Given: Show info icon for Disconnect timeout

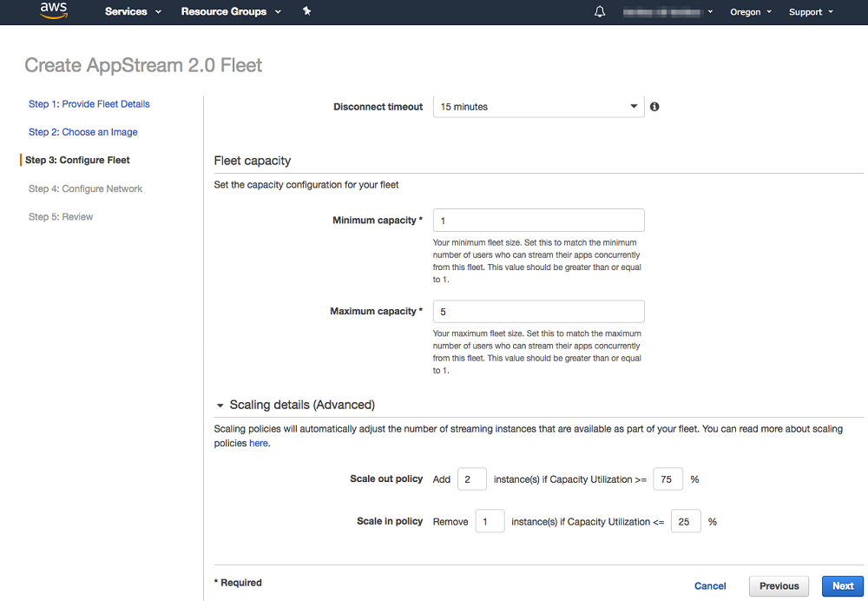Looking at the screenshot, I should pyautogui.click(x=654, y=106).
